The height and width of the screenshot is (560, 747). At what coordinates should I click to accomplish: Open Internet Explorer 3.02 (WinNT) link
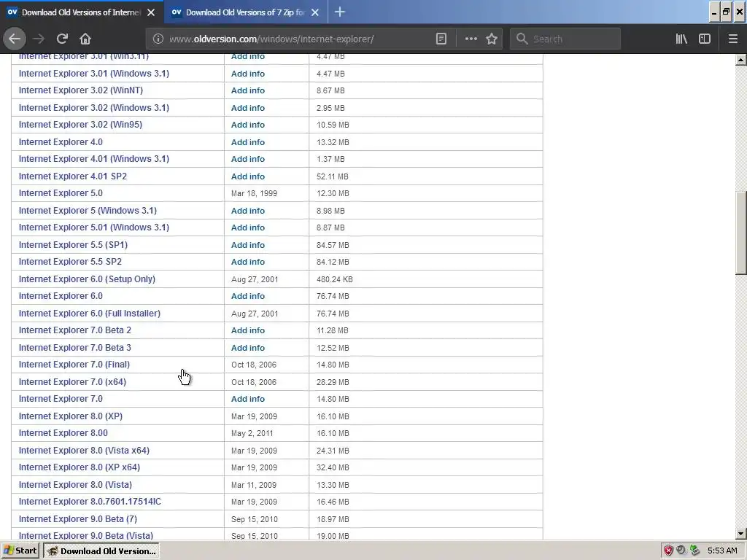pos(80,90)
